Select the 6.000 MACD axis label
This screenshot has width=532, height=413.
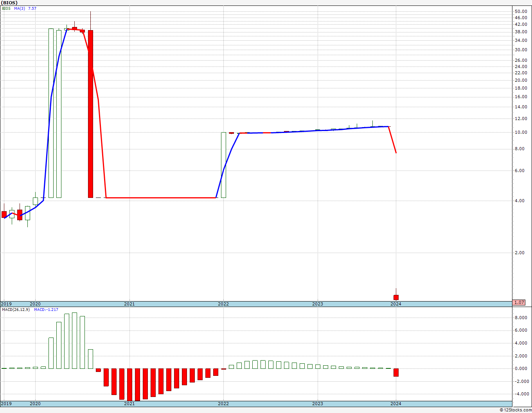click(x=521, y=330)
